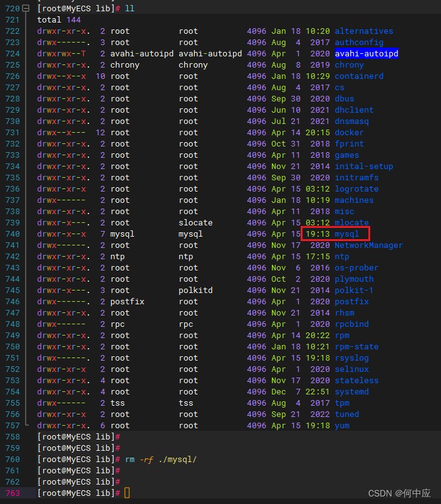Click the 'tuned' directory name
This screenshot has height=504, width=441.
click(347, 414)
